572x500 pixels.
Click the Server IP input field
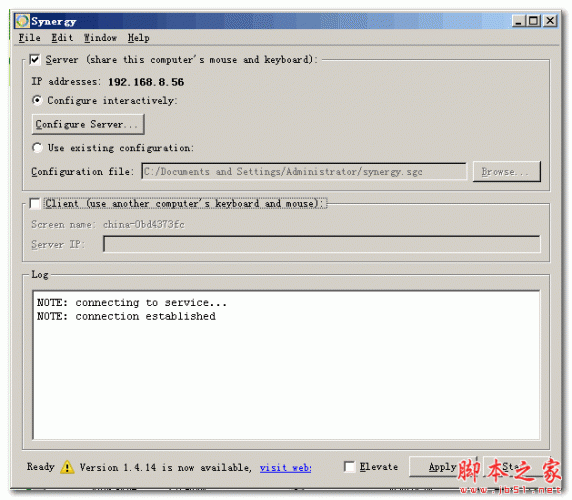click(x=321, y=244)
